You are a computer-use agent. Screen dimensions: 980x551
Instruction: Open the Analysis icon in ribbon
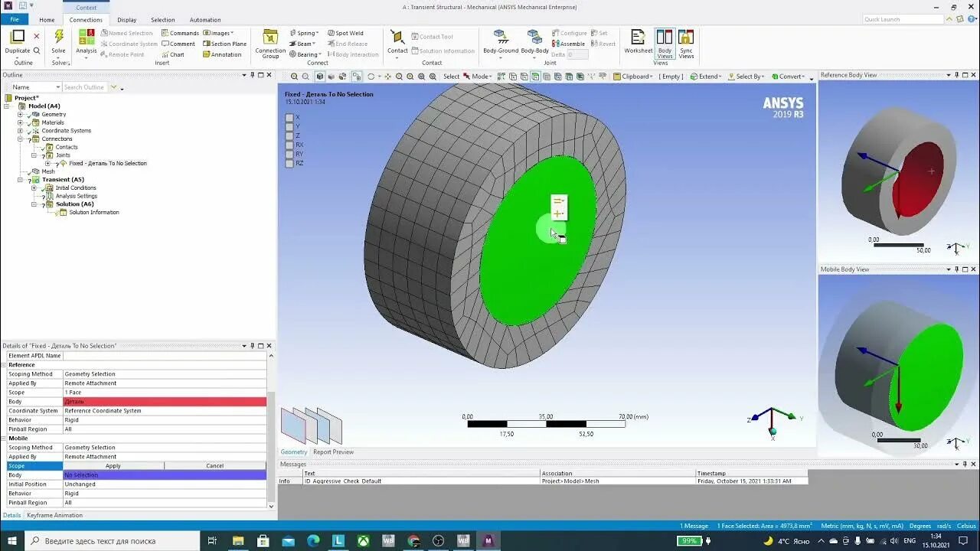pyautogui.click(x=87, y=37)
